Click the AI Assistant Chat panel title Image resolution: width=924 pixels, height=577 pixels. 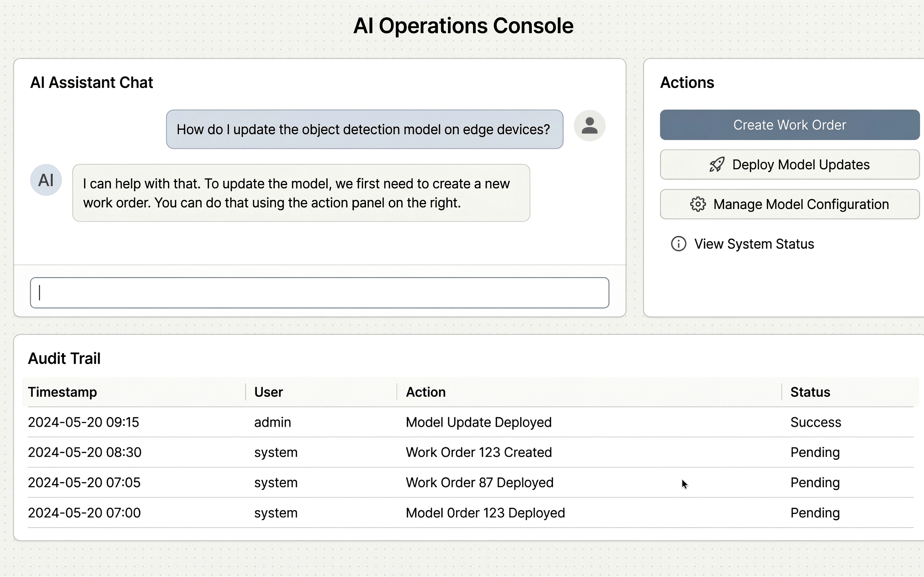point(92,82)
